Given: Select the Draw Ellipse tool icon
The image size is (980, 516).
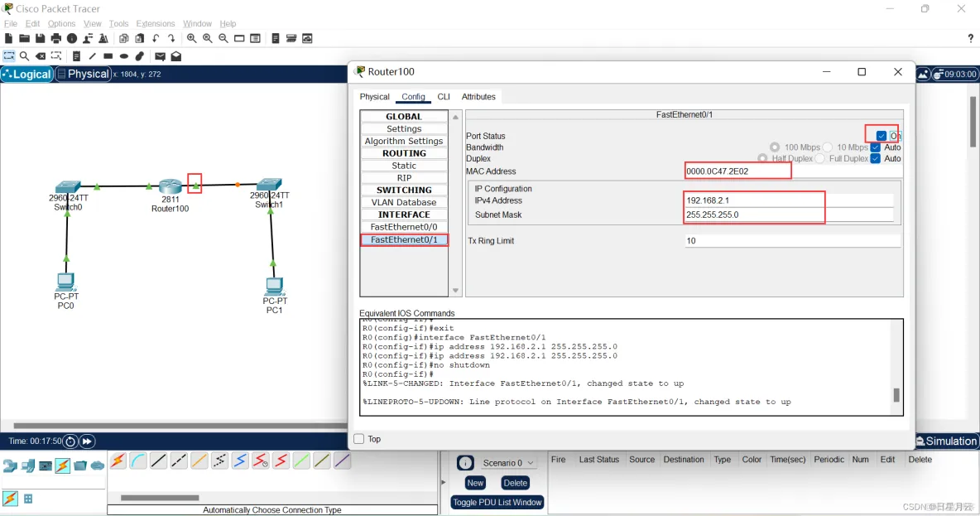Looking at the screenshot, I should (x=124, y=56).
